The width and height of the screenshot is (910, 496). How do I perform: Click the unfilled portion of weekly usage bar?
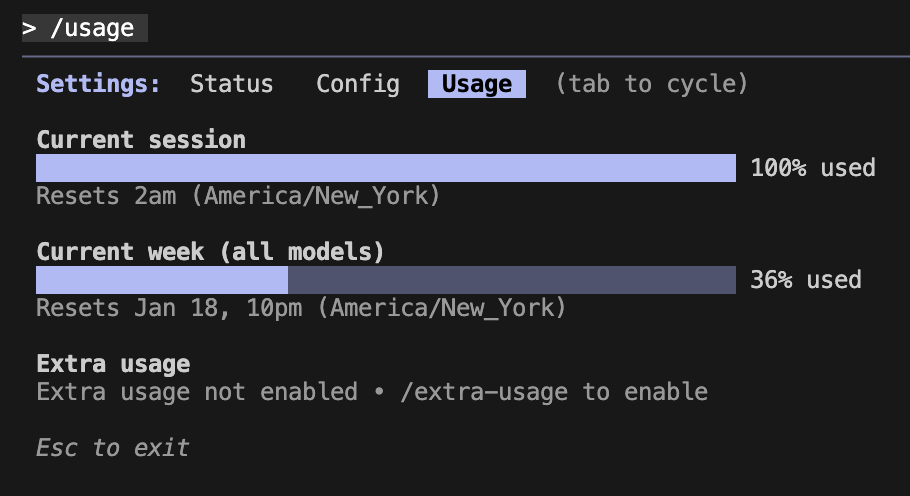pyautogui.click(x=511, y=280)
